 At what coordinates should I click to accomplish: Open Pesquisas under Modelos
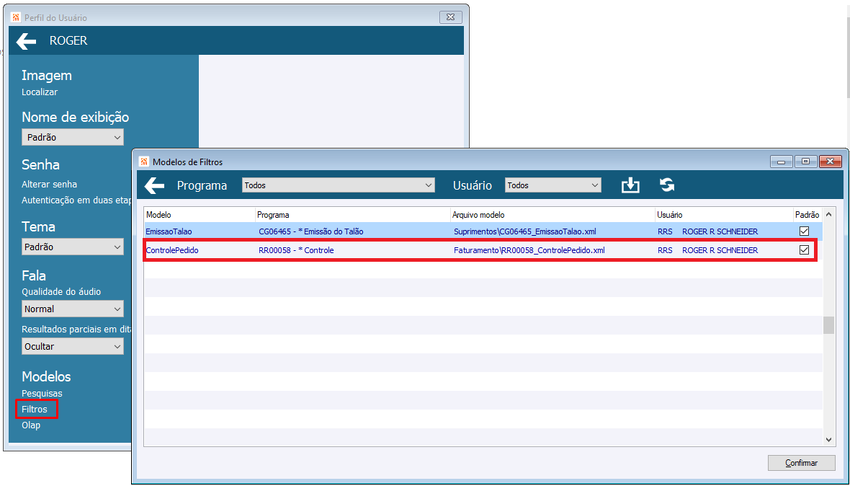[42, 393]
